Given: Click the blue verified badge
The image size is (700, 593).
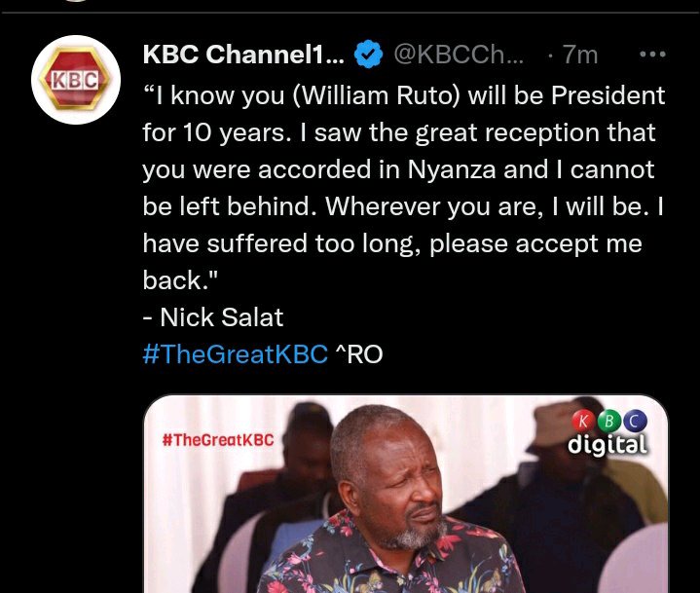Looking at the screenshot, I should [368, 55].
